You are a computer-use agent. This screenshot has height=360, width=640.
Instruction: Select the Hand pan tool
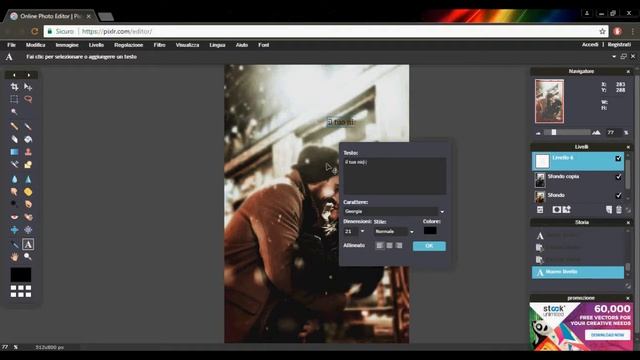click(14, 257)
